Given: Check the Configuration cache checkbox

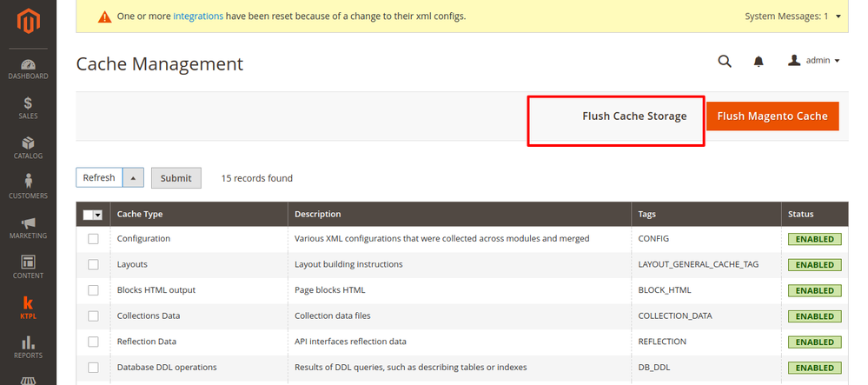Looking at the screenshot, I should [93, 239].
